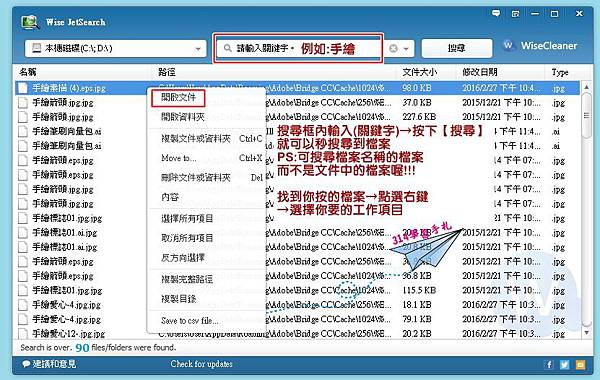Click the orange email icon in the footer

coord(580,365)
